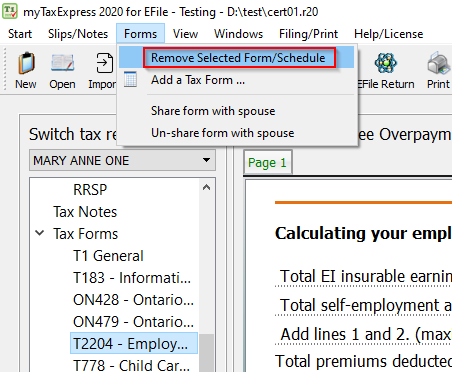Choose Add a Tax Form menu entry
The width and height of the screenshot is (452, 372).
(x=198, y=80)
